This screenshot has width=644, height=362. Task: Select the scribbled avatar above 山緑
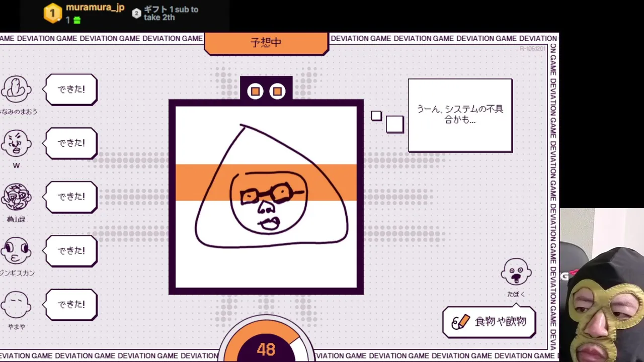[x=16, y=197]
